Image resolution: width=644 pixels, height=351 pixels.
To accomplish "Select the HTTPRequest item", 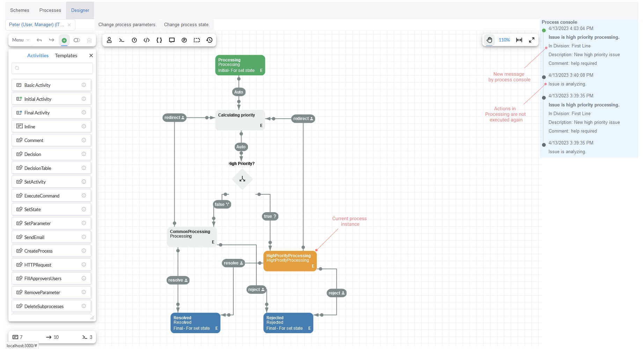I will [51, 265].
